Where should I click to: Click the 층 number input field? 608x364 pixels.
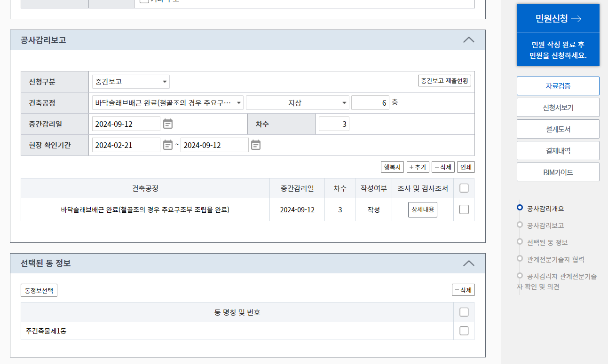[x=370, y=102]
